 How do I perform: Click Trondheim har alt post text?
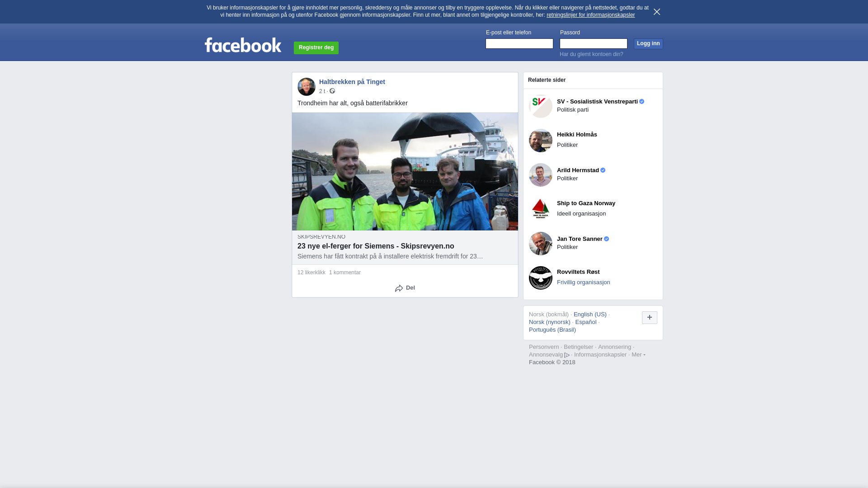click(352, 103)
